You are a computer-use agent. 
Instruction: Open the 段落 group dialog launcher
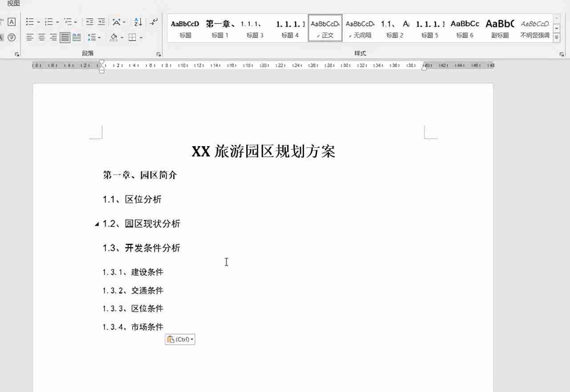pos(159,53)
